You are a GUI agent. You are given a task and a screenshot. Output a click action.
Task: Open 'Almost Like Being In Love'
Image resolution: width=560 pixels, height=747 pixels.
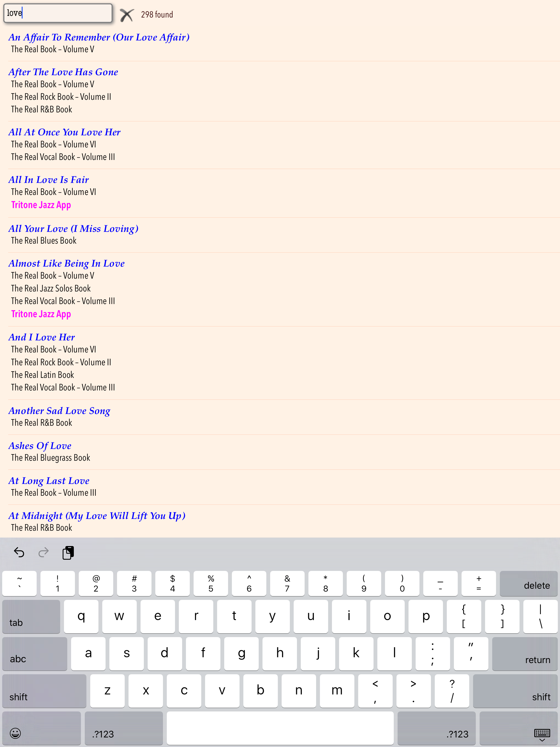coord(66,263)
